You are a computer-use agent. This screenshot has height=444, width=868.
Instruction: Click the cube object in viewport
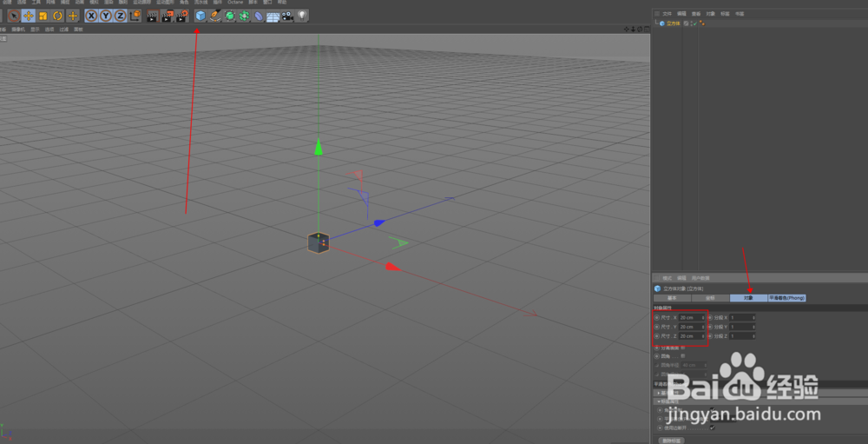click(x=319, y=242)
